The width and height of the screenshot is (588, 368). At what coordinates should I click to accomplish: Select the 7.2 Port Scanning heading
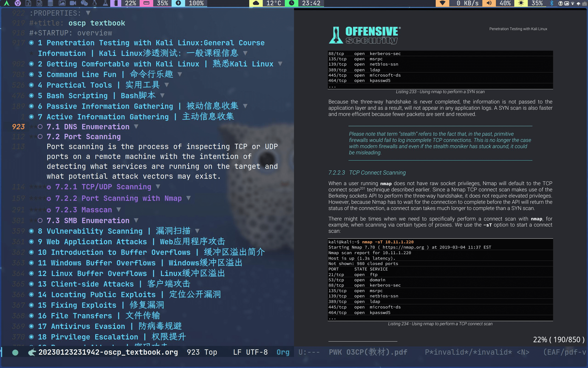coord(84,137)
